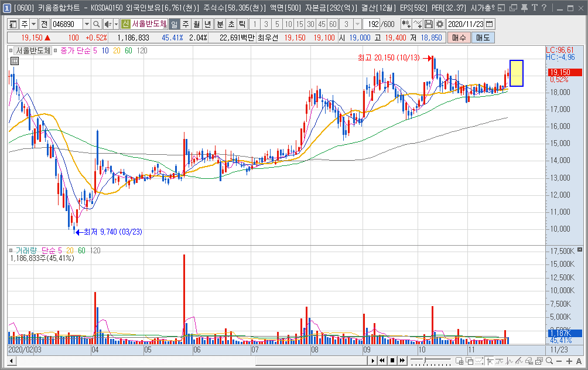The image size is (588, 370).
Task: Click the candle count 192 field
Action: (x=372, y=25)
